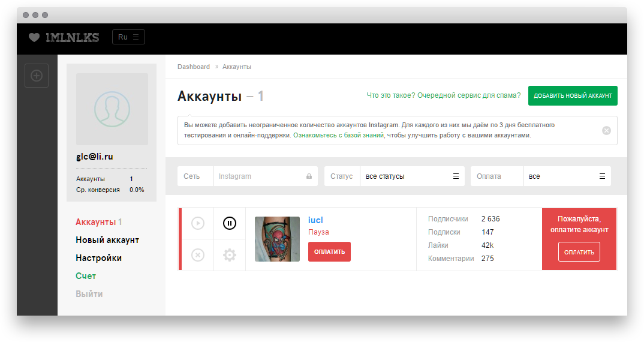The width and height of the screenshot is (644, 342).
Task: Open Счет in sidebar menu
Action: click(x=86, y=276)
